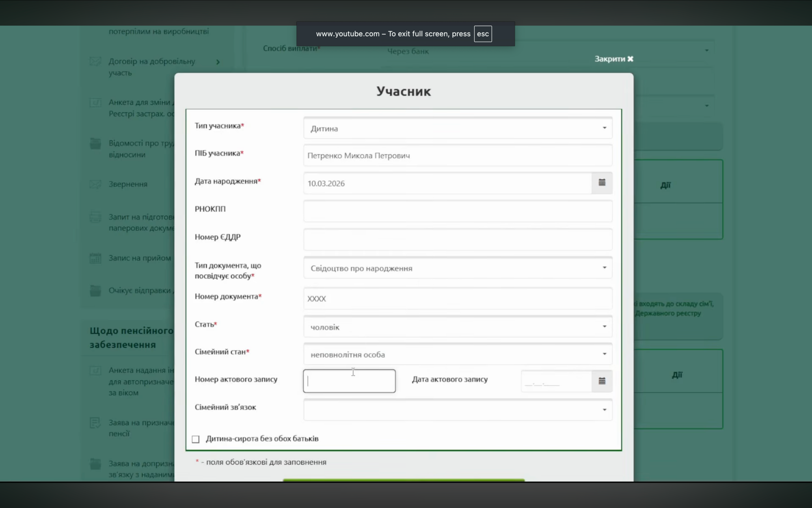This screenshot has width=812, height=508.
Task: Open calendar picker for date of birth
Action: (602, 183)
